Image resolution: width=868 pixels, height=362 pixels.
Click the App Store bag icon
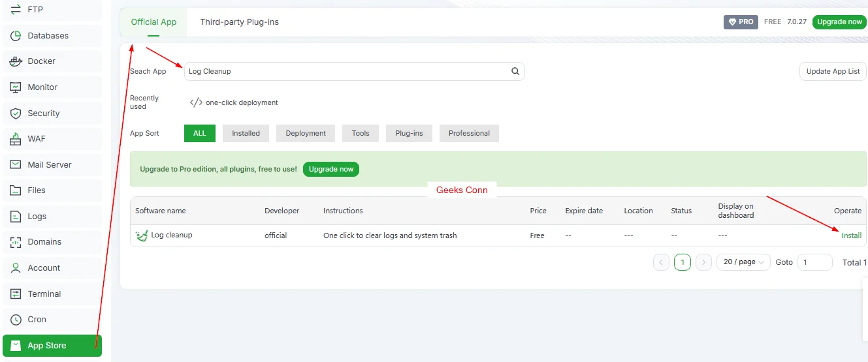pyautogui.click(x=16, y=346)
